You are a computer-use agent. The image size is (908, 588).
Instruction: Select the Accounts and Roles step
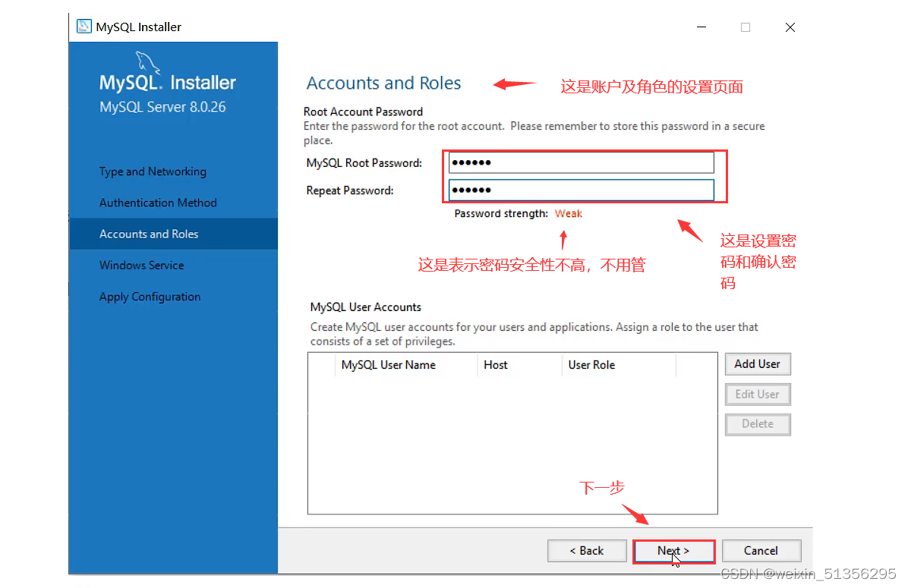click(x=173, y=234)
